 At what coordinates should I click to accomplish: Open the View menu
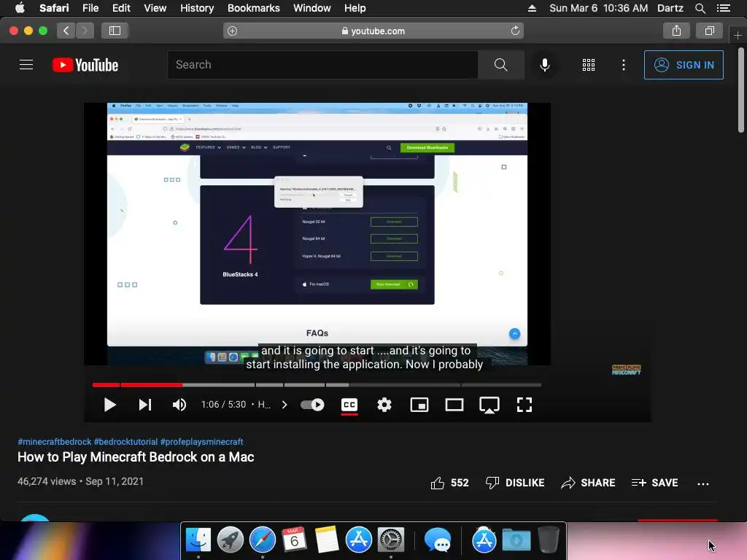click(155, 8)
